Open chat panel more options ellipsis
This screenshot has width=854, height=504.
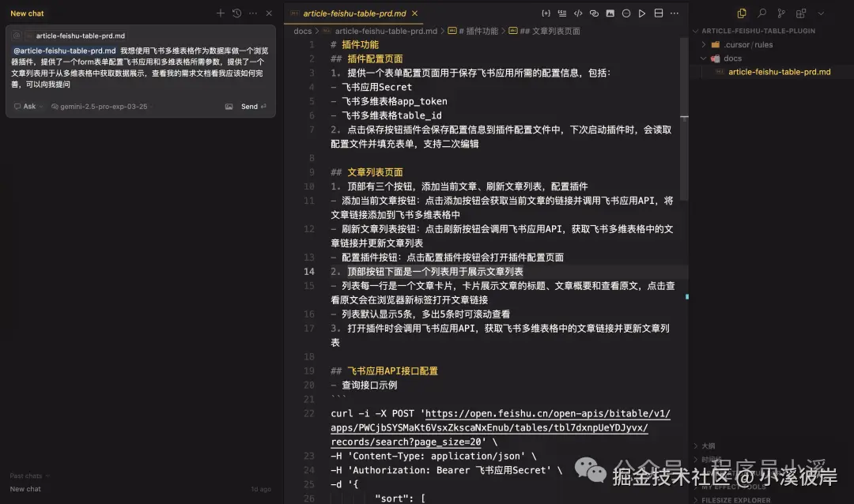[253, 13]
